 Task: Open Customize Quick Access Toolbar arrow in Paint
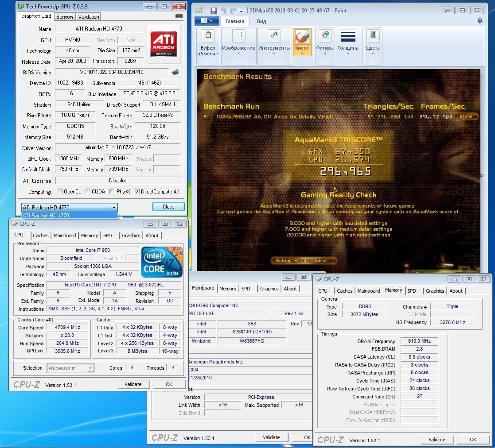click(x=241, y=11)
